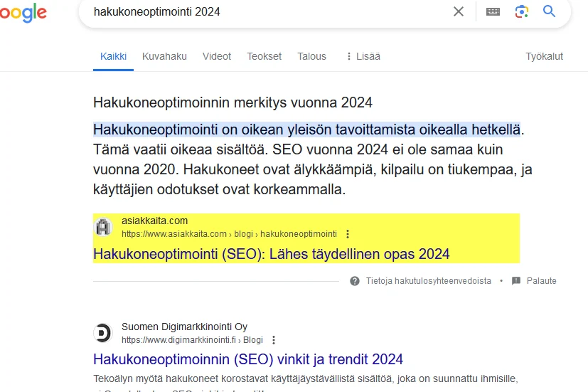
Task: Open the Talous tab
Action: pos(311,56)
